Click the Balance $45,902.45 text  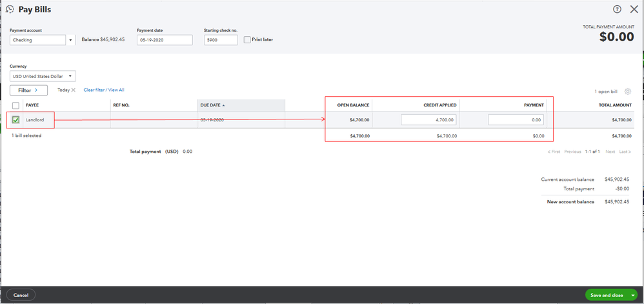(103, 40)
